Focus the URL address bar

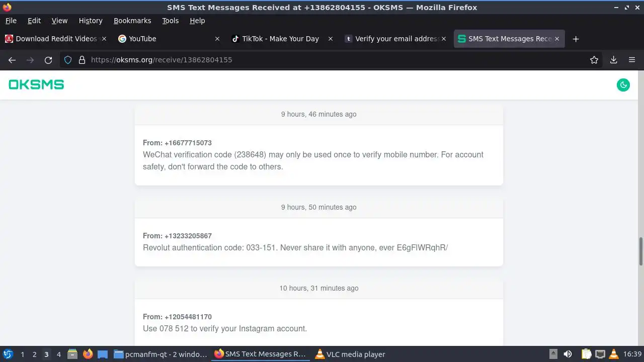[x=332, y=60]
